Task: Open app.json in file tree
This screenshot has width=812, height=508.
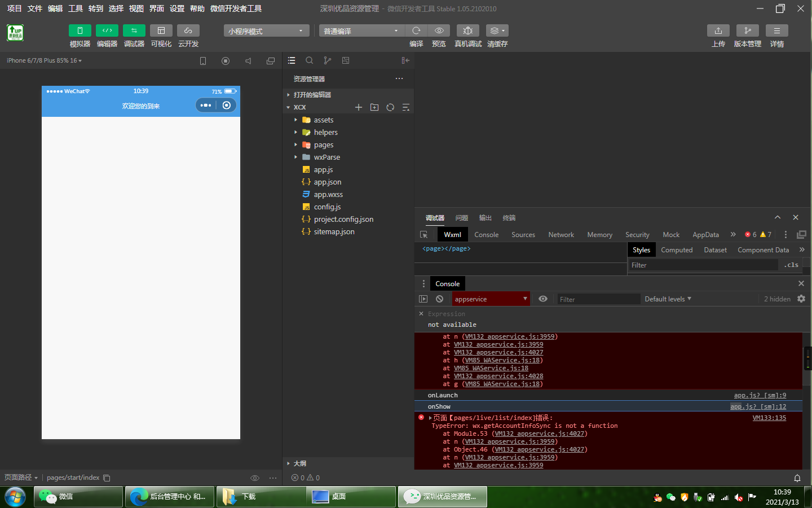Action: pos(327,182)
